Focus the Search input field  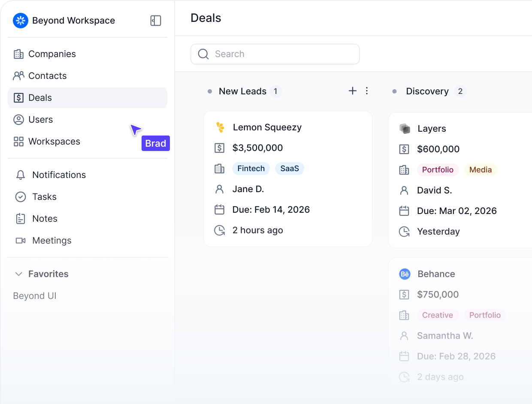coord(275,54)
